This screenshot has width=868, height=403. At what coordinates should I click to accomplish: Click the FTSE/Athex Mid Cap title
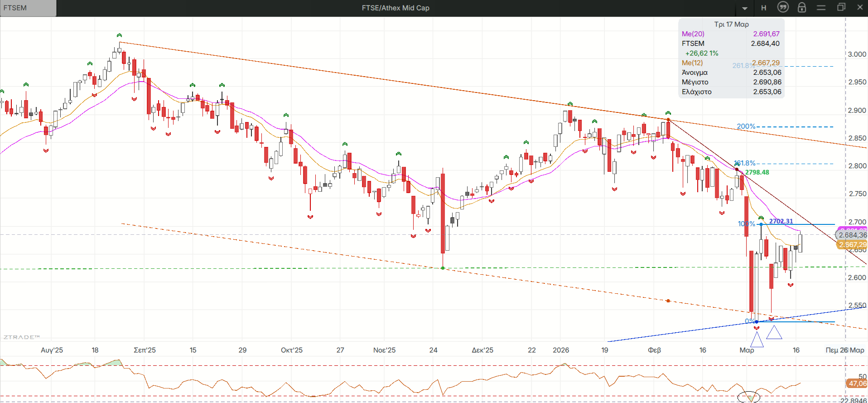pyautogui.click(x=395, y=8)
